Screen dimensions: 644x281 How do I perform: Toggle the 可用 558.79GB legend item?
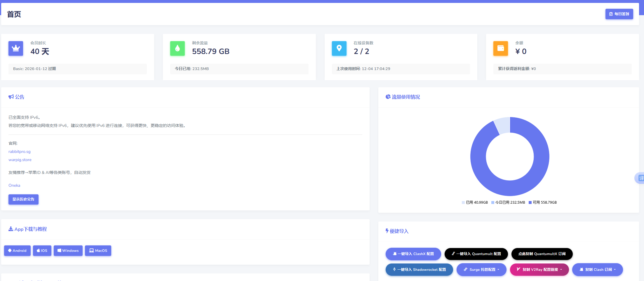(x=542, y=203)
